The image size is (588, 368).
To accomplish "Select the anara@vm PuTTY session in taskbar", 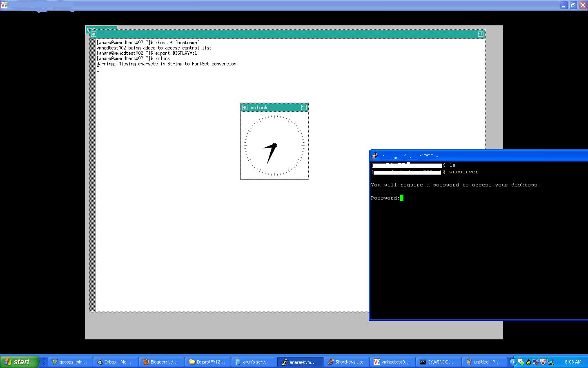I will (300, 362).
